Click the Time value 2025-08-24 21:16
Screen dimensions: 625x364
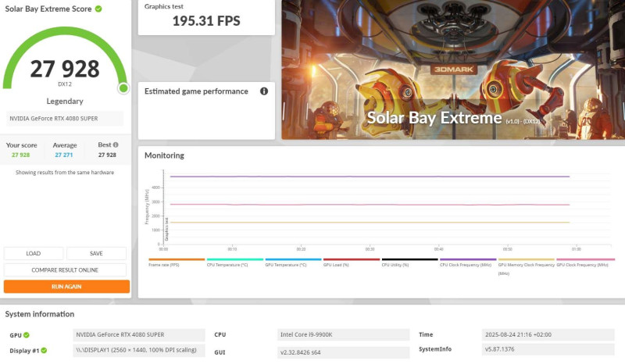[548, 334]
